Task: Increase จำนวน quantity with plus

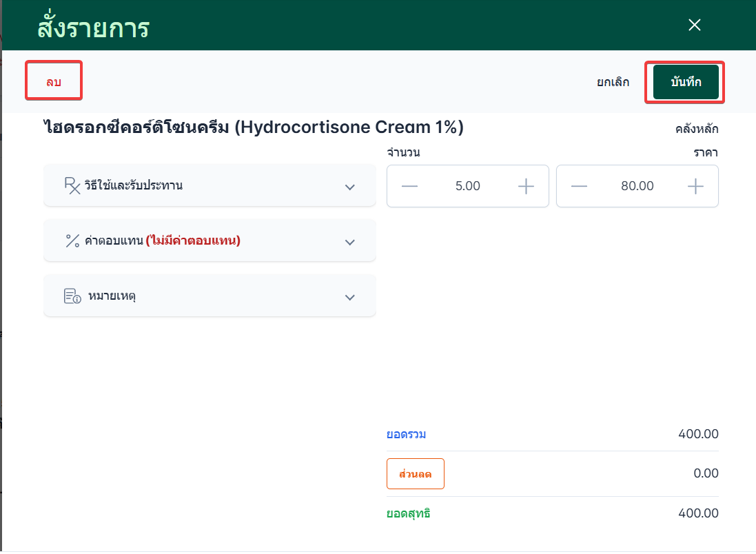Action: tap(526, 186)
